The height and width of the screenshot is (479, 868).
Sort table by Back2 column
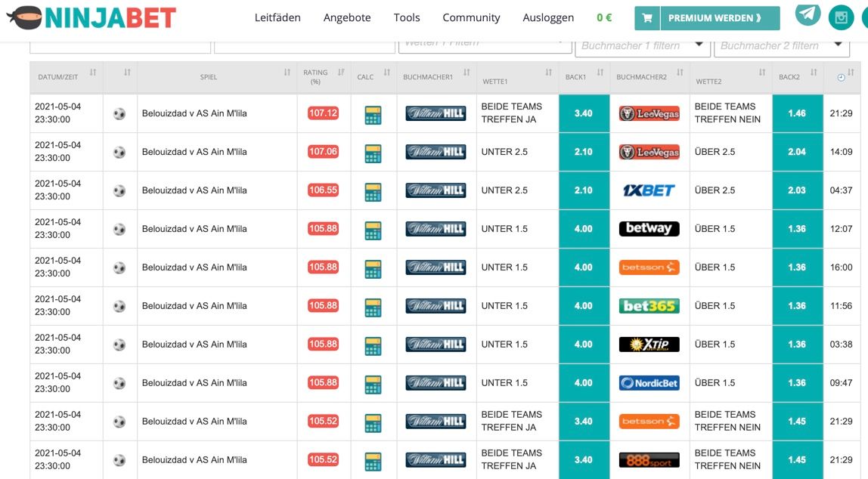(x=814, y=73)
